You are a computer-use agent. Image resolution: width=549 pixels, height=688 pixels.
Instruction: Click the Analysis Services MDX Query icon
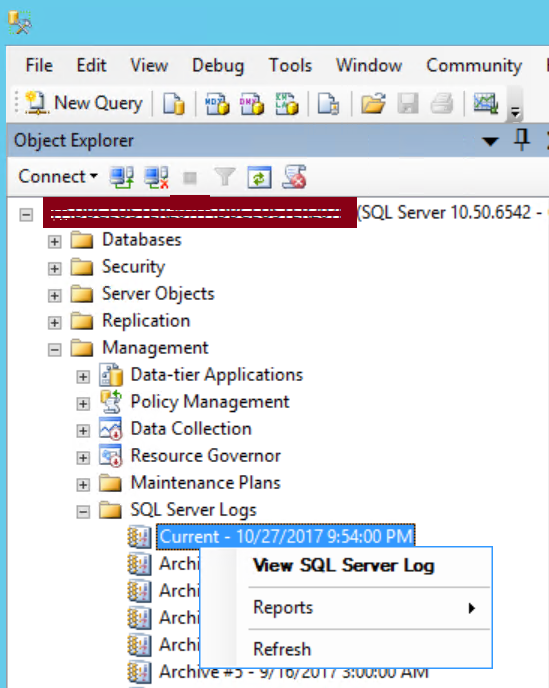point(217,104)
